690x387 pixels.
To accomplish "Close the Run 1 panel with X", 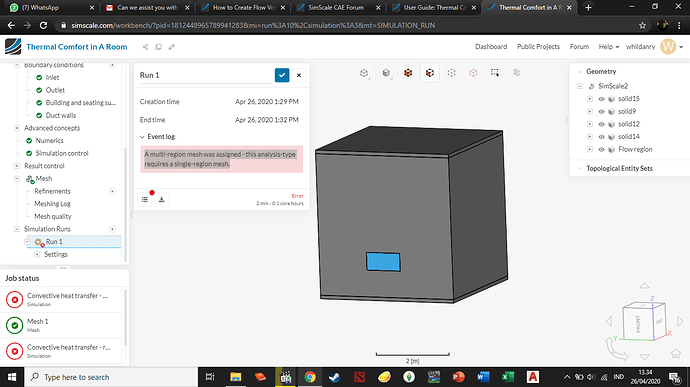I will pos(299,75).
